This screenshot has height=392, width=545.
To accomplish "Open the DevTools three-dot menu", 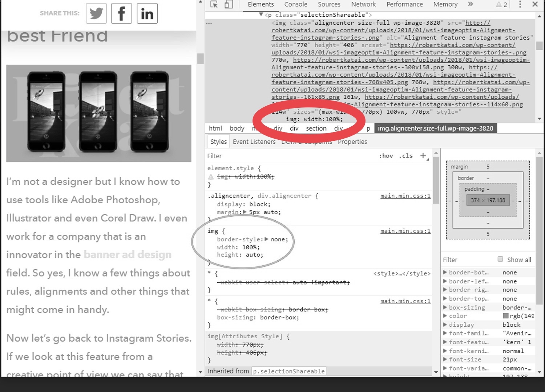I will [520, 4].
